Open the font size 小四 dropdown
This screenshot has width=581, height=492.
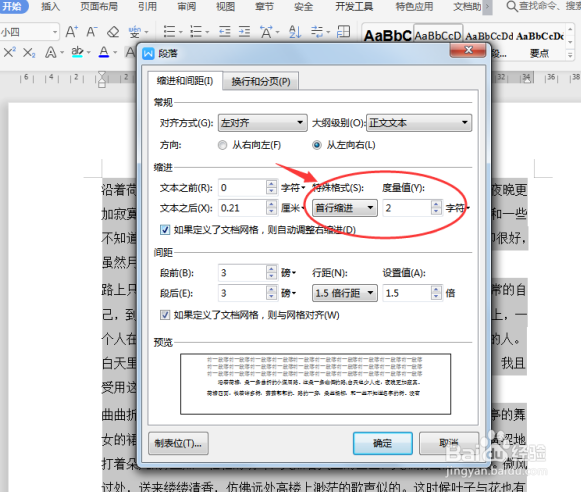coord(55,32)
